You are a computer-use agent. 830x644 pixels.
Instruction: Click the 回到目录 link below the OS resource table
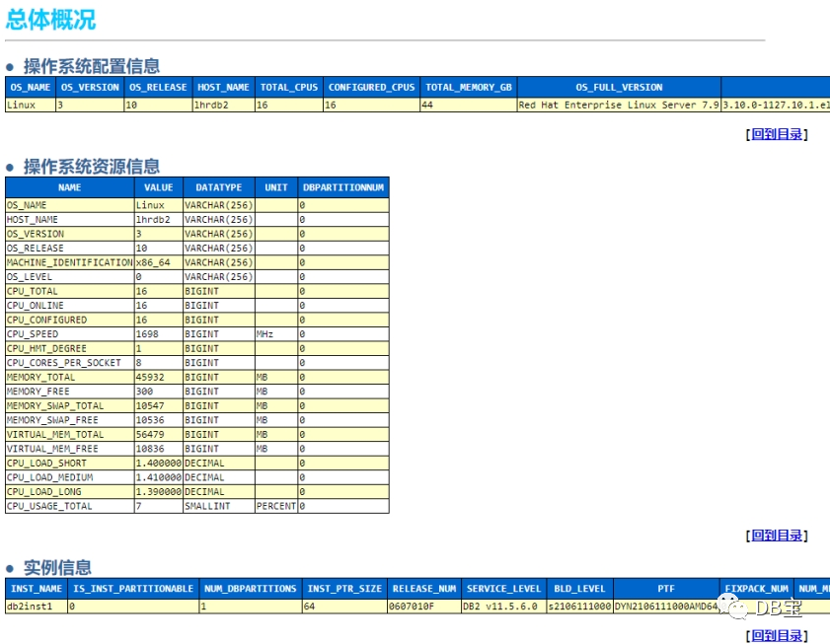pos(777,536)
